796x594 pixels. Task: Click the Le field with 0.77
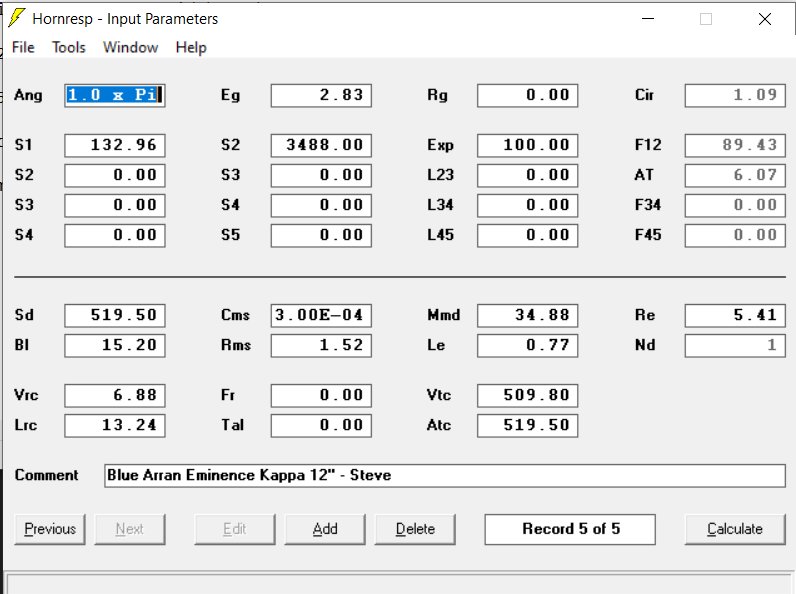tap(527, 345)
